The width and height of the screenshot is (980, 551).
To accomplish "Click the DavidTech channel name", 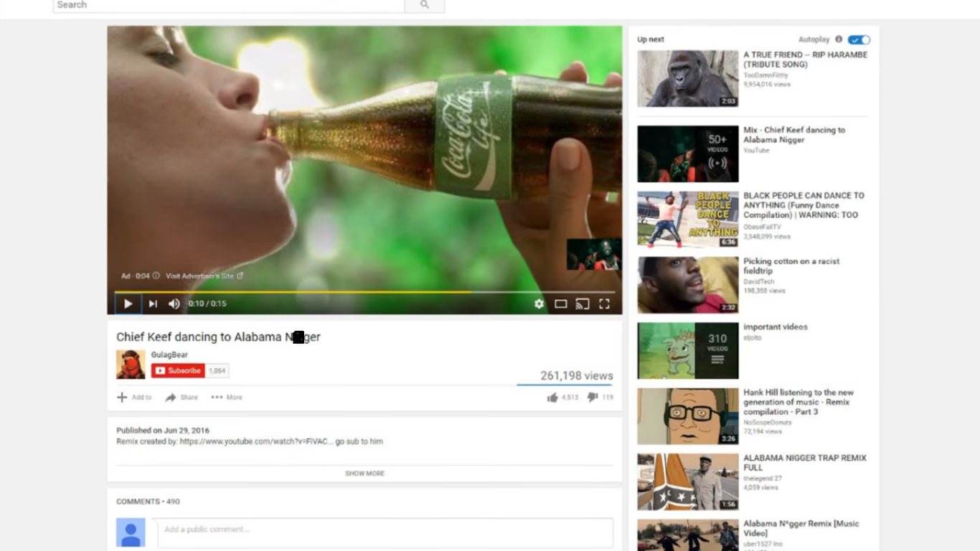I will point(759,282).
